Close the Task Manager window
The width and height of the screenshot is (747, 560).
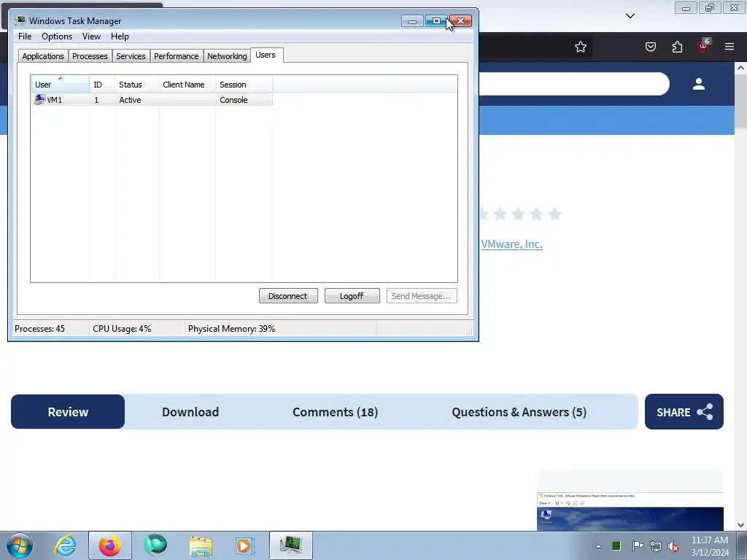[461, 21]
